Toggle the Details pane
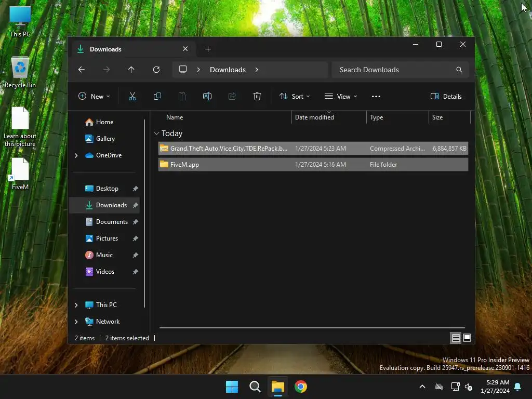The width and height of the screenshot is (532, 399). (x=446, y=96)
